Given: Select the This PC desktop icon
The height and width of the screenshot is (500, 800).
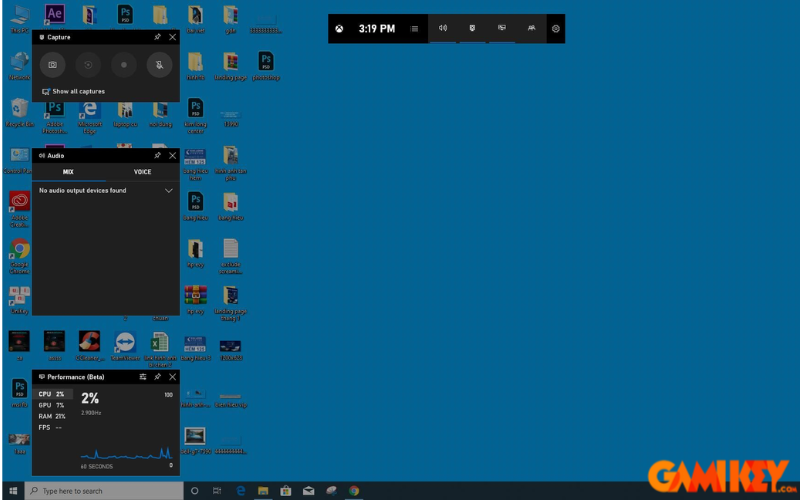Looking at the screenshot, I should click(19, 19).
